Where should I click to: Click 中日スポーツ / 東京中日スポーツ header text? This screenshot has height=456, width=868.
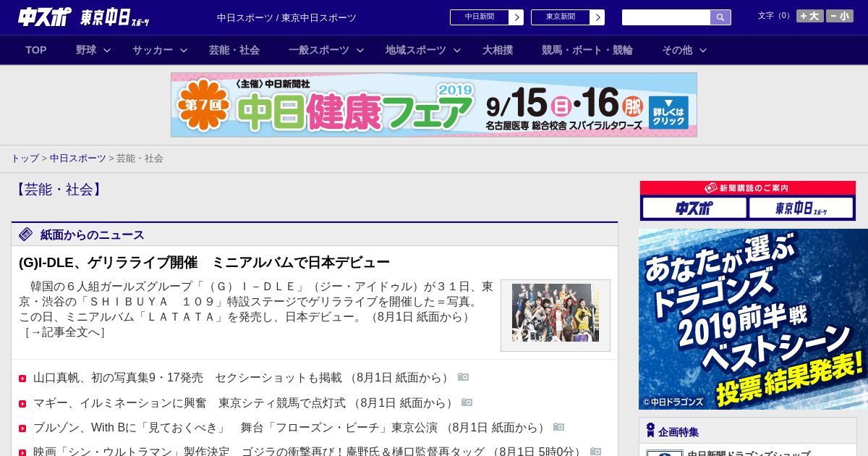click(x=286, y=17)
